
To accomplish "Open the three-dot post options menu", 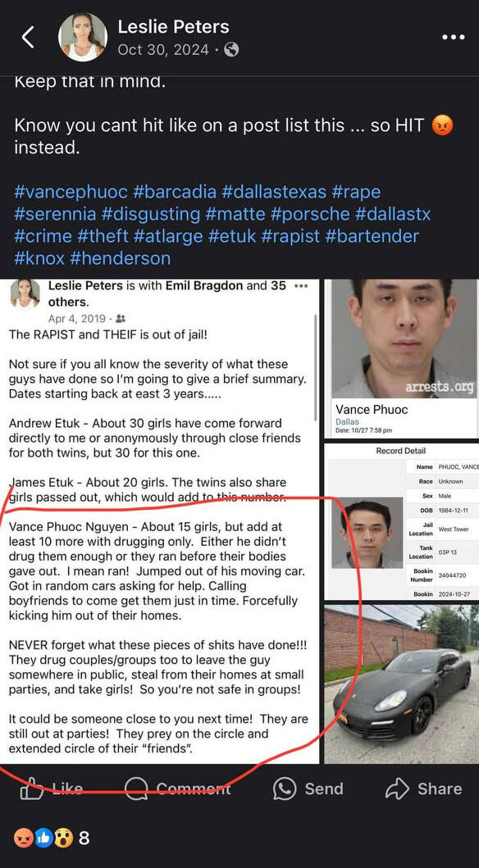I will point(454,37).
